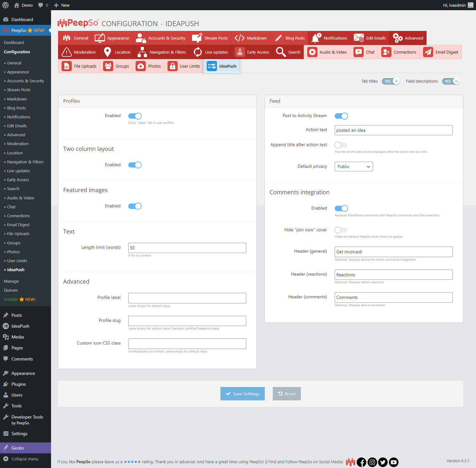Viewport: 476px width, 468px height.
Task: Click the Email Digest paper plane icon
Action: click(x=428, y=52)
